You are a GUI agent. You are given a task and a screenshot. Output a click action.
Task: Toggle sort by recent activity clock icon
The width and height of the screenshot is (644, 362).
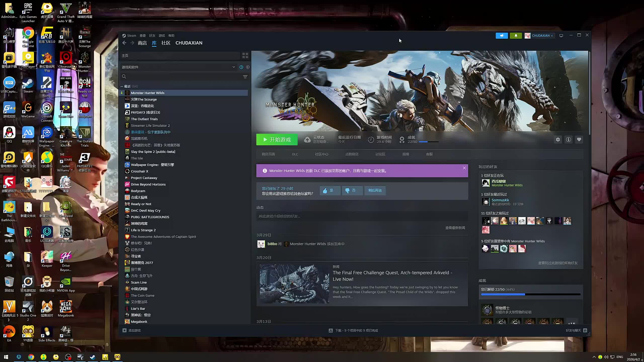pyautogui.click(x=241, y=67)
